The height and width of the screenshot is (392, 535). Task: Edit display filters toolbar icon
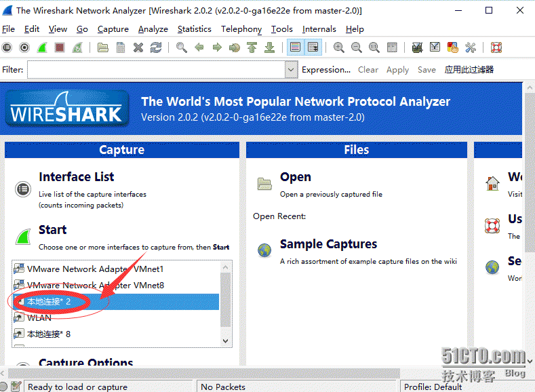(435, 47)
